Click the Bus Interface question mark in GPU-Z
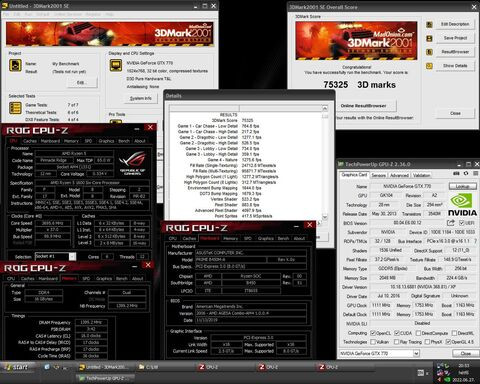 [x=475, y=241]
